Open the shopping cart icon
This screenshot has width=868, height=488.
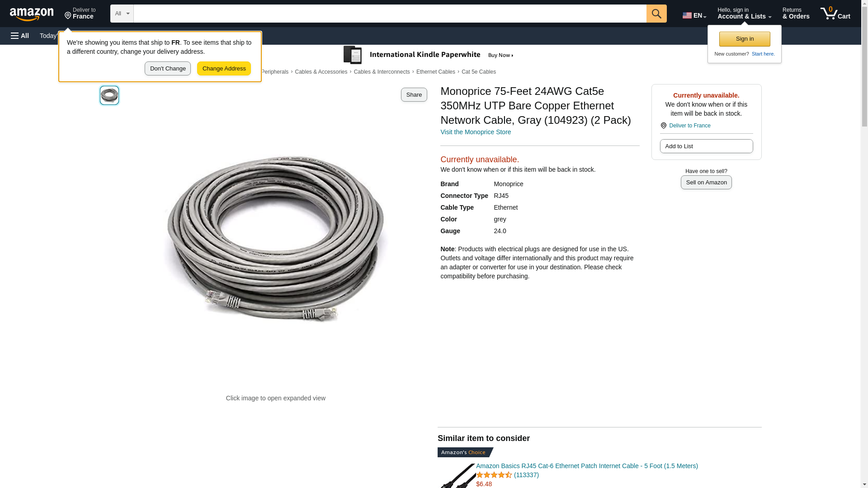(x=835, y=14)
